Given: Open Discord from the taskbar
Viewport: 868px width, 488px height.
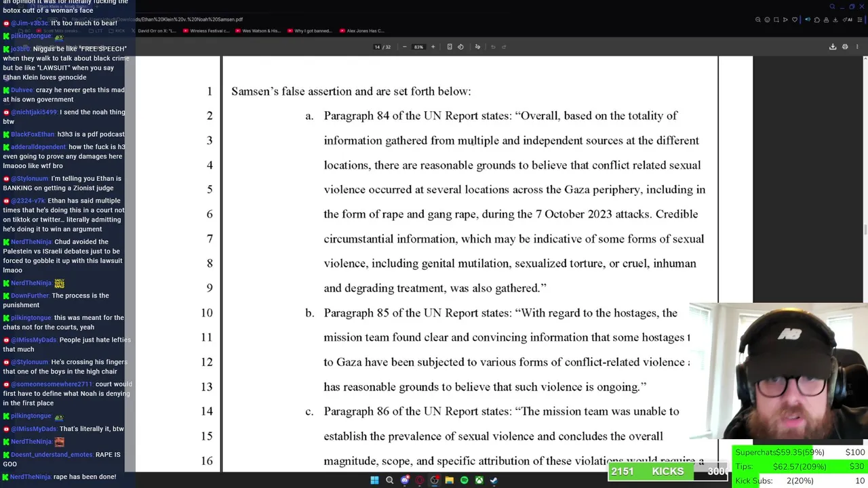Looking at the screenshot, I should click(x=405, y=481).
